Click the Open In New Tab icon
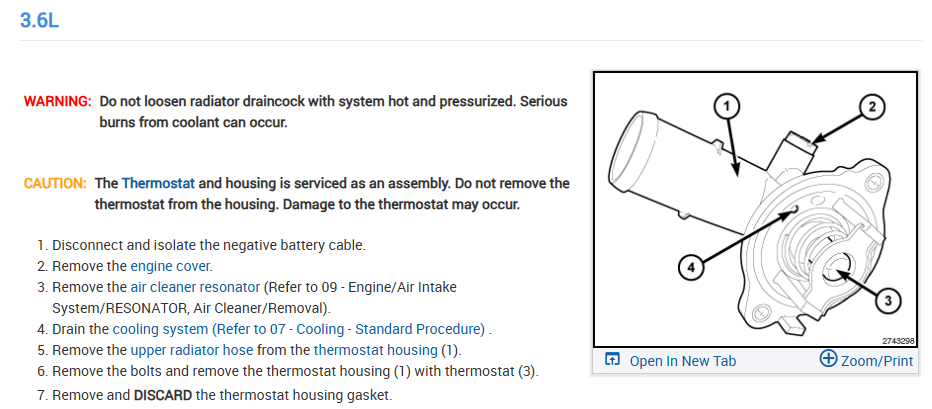The image size is (932, 409). pos(612,360)
